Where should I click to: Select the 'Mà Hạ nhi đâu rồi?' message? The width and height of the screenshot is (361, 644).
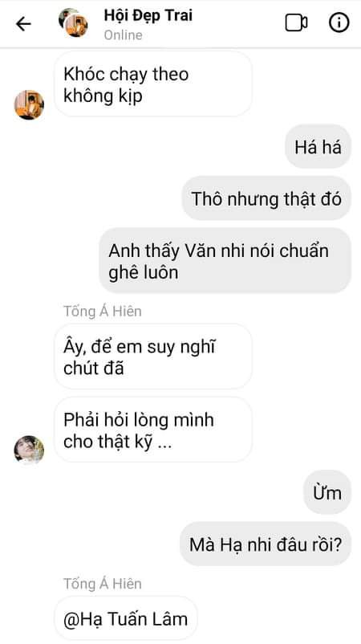pos(266,544)
